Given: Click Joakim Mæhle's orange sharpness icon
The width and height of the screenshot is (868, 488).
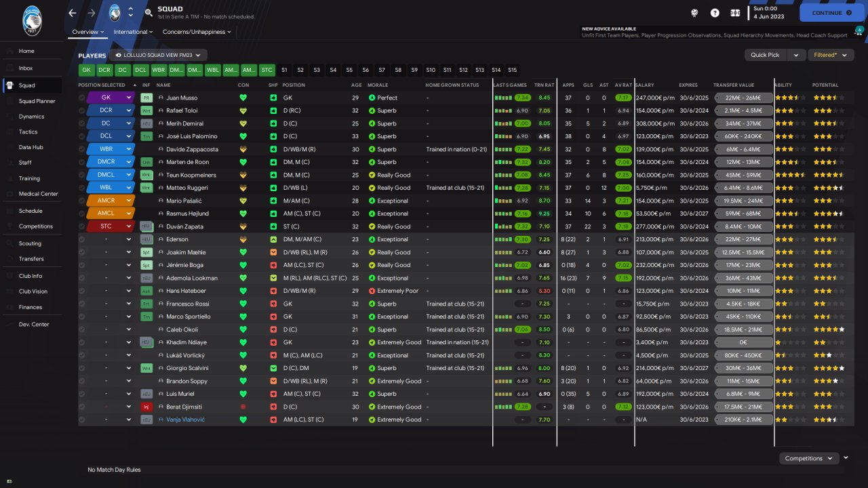Looking at the screenshot, I should [x=273, y=252].
